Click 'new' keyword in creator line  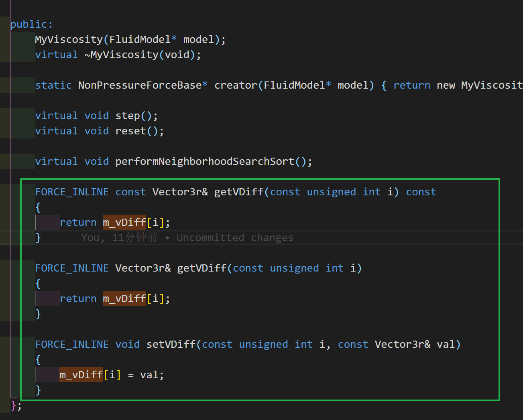(446, 85)
